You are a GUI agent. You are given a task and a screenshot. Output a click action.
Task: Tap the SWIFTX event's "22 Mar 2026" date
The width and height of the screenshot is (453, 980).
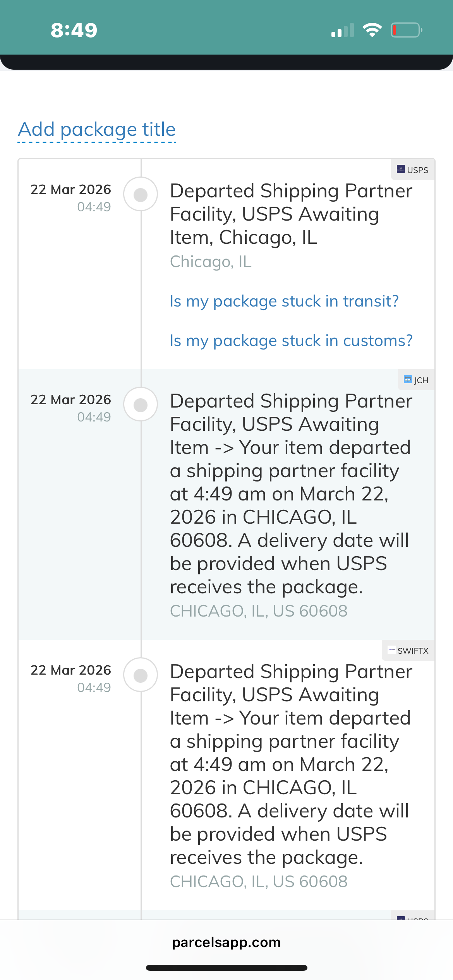pos(71,670)
